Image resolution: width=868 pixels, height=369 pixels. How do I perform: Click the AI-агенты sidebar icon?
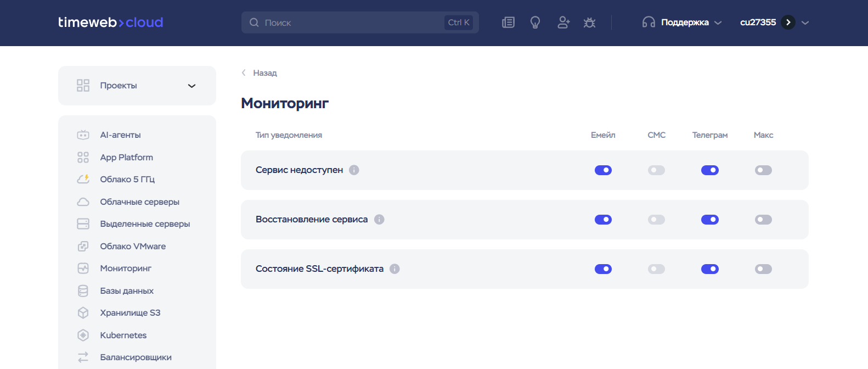(x=83, y=135)
